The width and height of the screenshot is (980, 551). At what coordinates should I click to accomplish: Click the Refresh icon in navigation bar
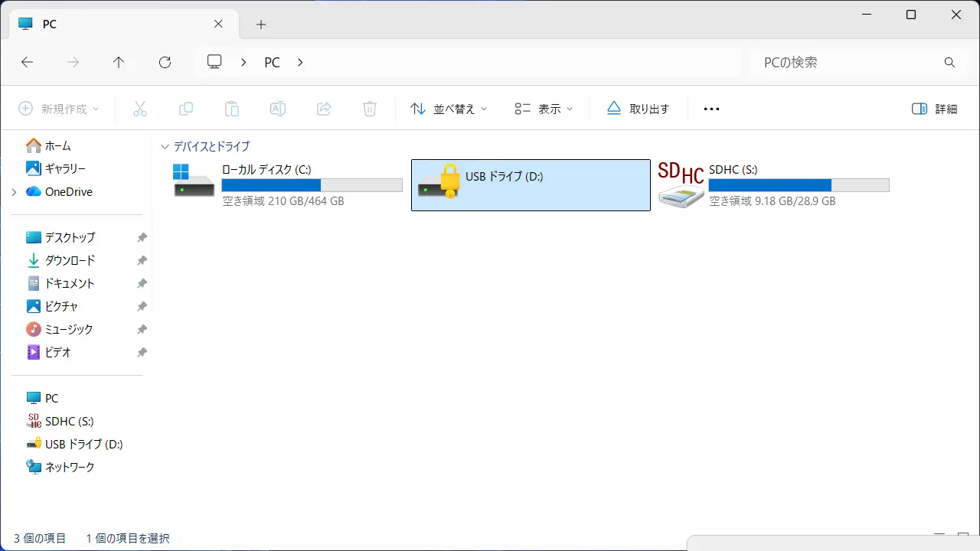[x=165, y=63]
